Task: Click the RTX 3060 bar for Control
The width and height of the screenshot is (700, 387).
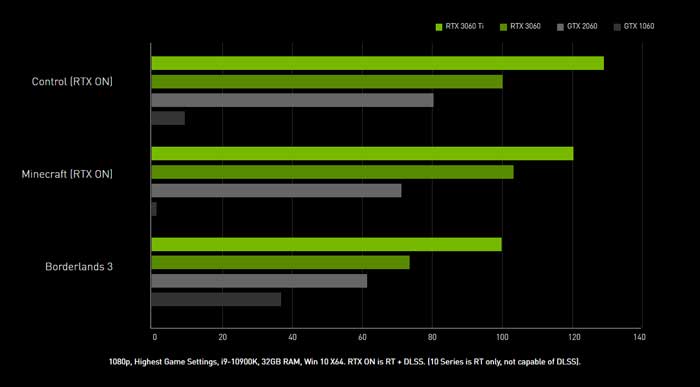Action: [327, 82]
